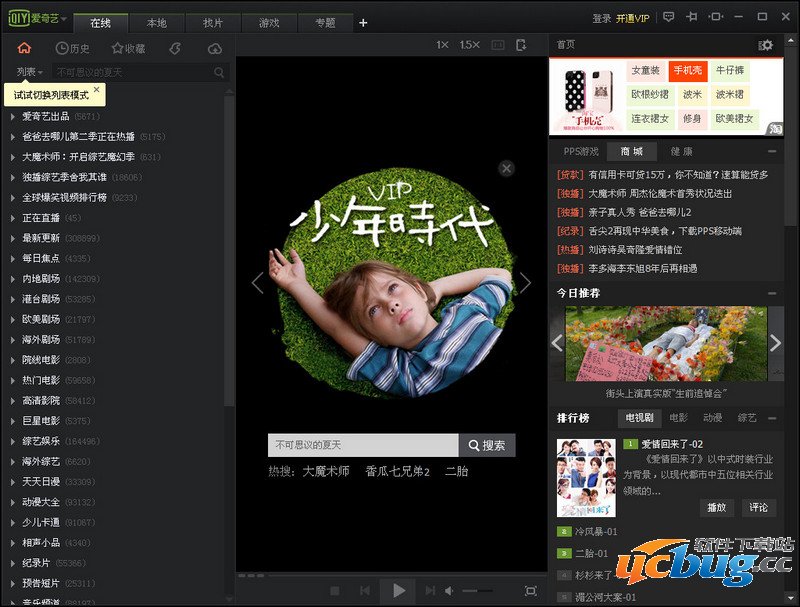
Task: Collapse the 今日推荐 section with minus icon
Action: coord(772,293)
